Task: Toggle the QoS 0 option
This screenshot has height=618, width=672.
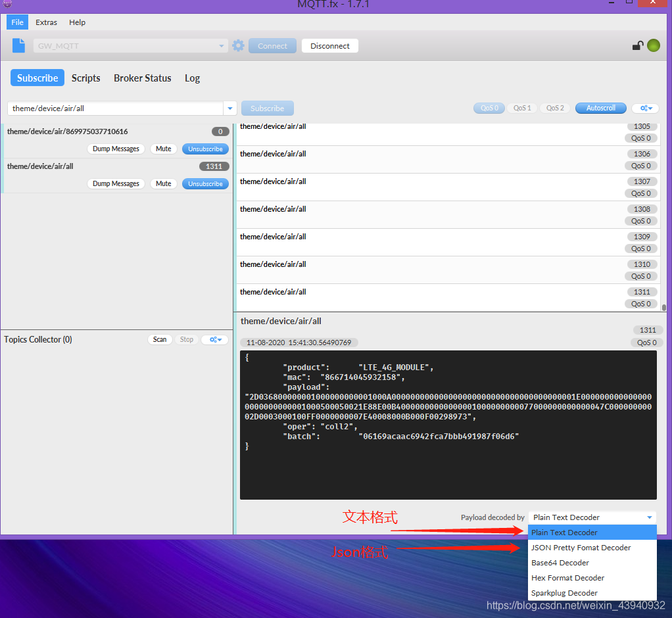Action: click(489, 108)
